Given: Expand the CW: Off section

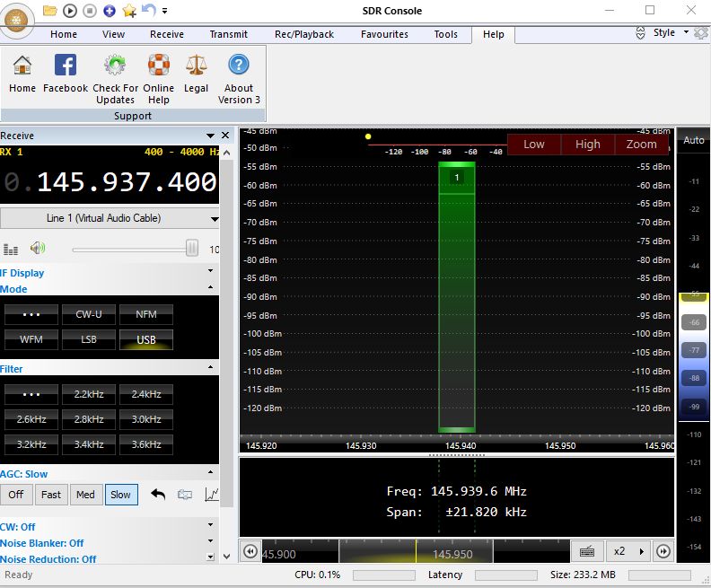Looking at the screenshot, I should point(210,525).
